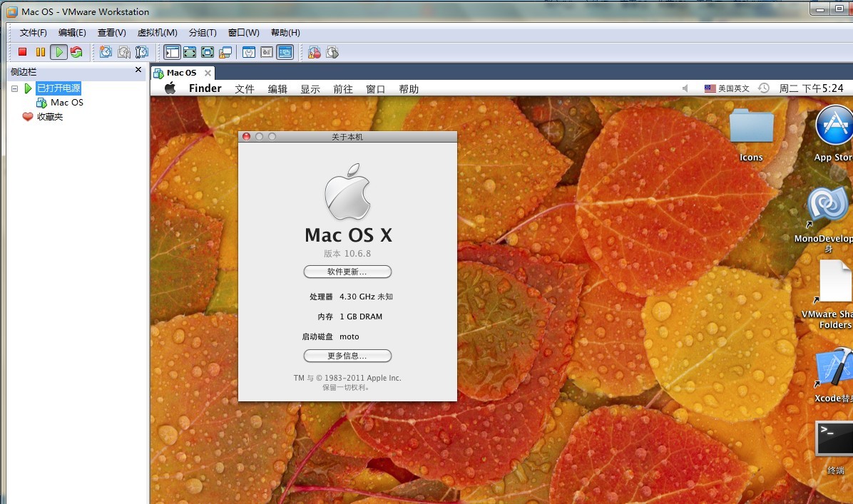853x504 pixels.
Task: Click the red Power Off button in VMware toolbar
Action: click(x=22, y=52)
